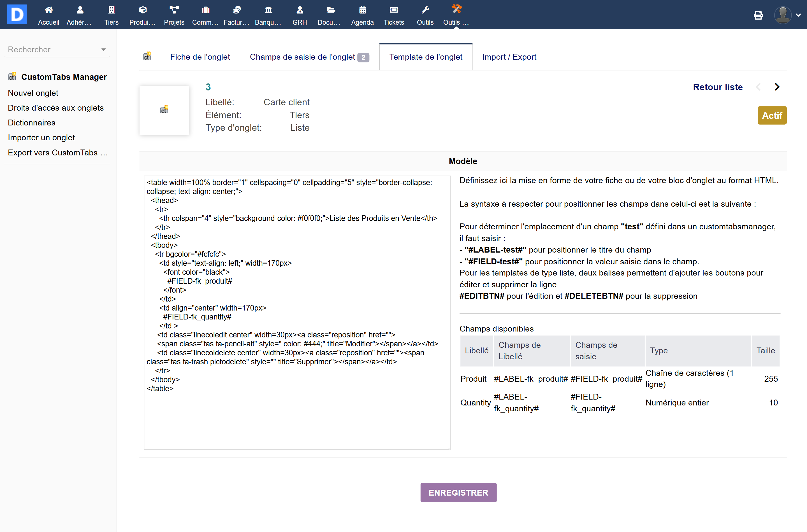Open the Banques institution icon
Image resolution: width=807 pixels, height=532 pixels.
coord(268,10)
